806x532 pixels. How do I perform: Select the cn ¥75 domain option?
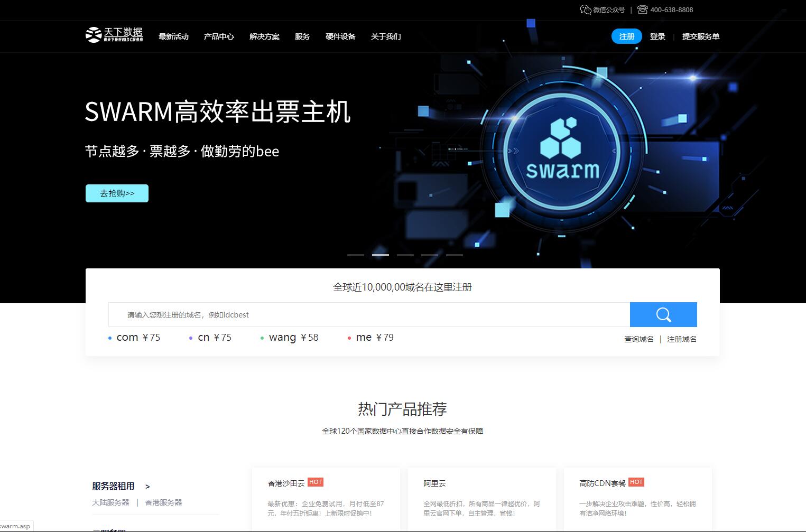(210, 338)
